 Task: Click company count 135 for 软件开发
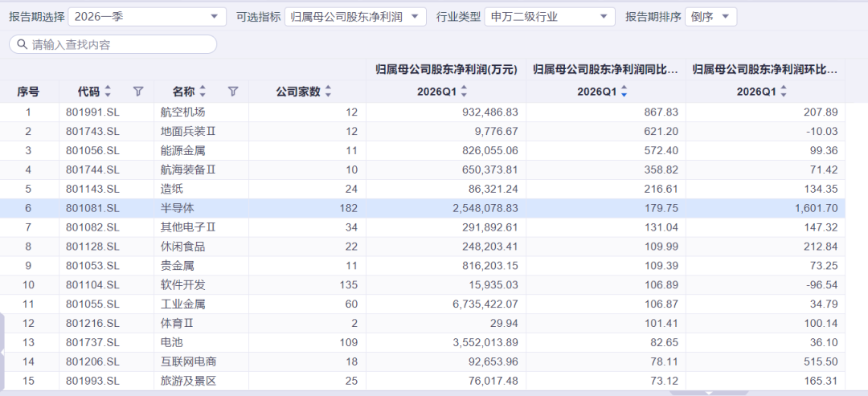pyautogui.click(x=350, y=285)
